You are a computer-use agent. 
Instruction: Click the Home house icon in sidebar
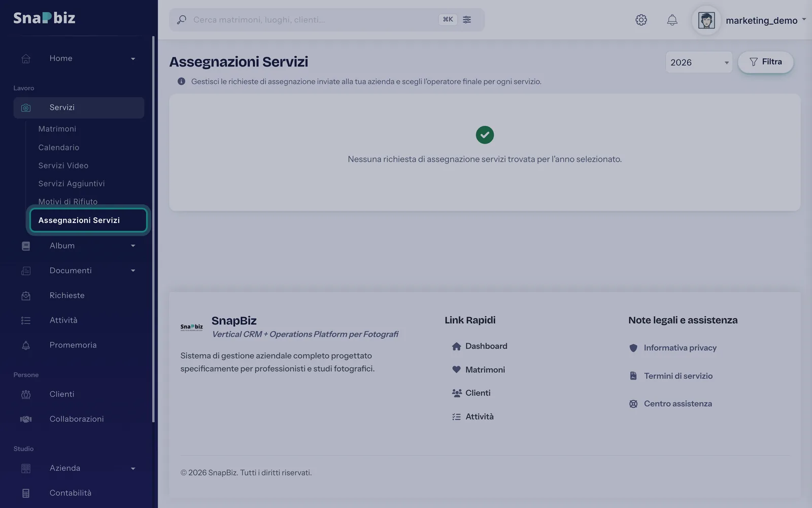coord(26,58)
